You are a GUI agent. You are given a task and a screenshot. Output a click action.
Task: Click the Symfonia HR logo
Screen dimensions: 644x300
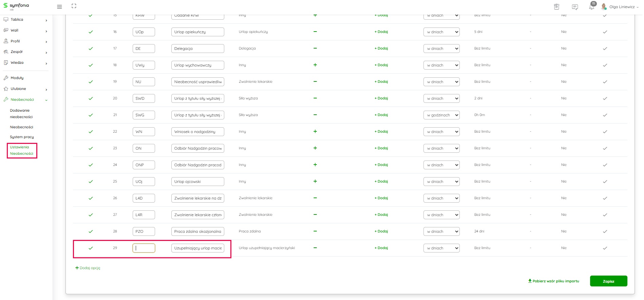(x=16, y=6)
